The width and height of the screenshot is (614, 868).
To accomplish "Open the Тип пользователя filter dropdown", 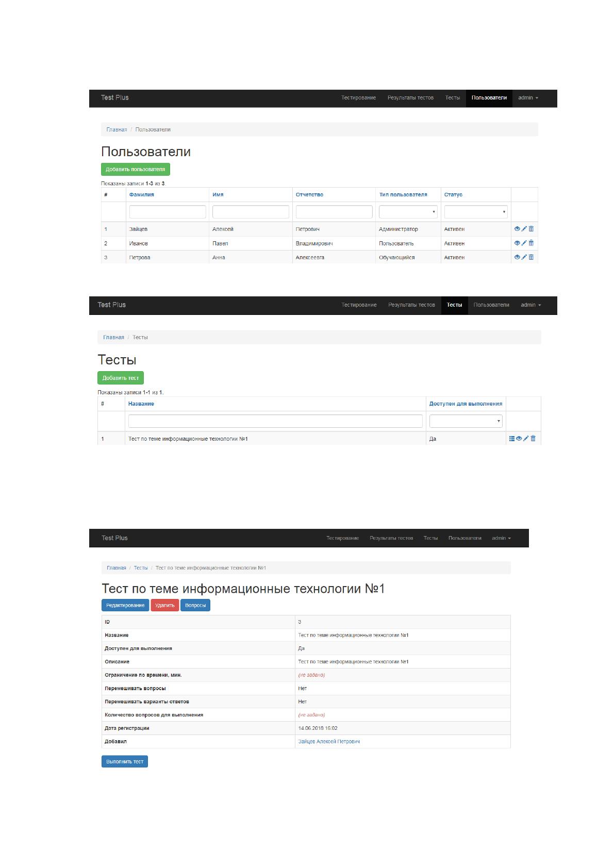I will (x=408, y=212).
